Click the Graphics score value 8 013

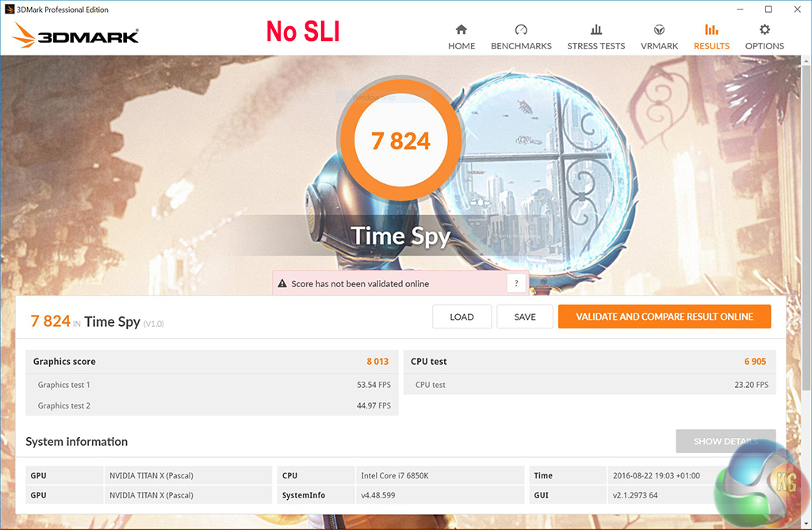pyautogui.click(x=377, y=362)
